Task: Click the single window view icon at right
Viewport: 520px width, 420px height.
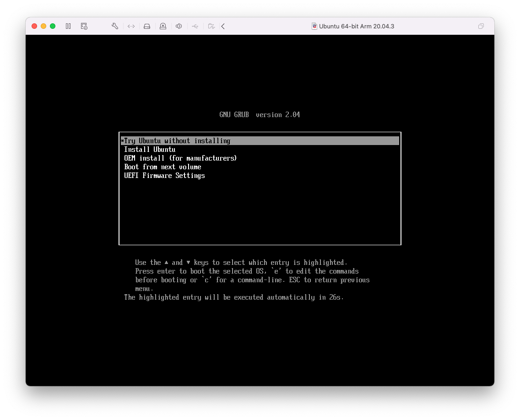Action: point(481,26)
